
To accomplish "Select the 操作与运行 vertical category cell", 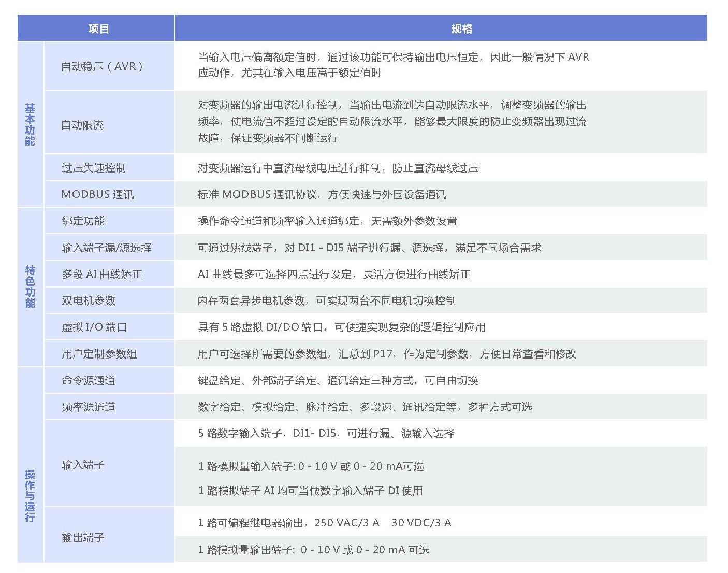I will 30,496.
